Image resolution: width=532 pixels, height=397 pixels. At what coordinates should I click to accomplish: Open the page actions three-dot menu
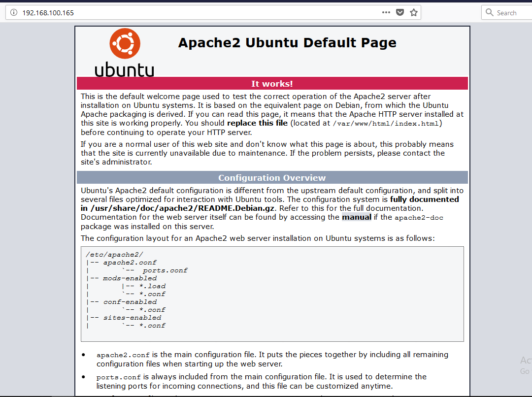pos(386,13)
